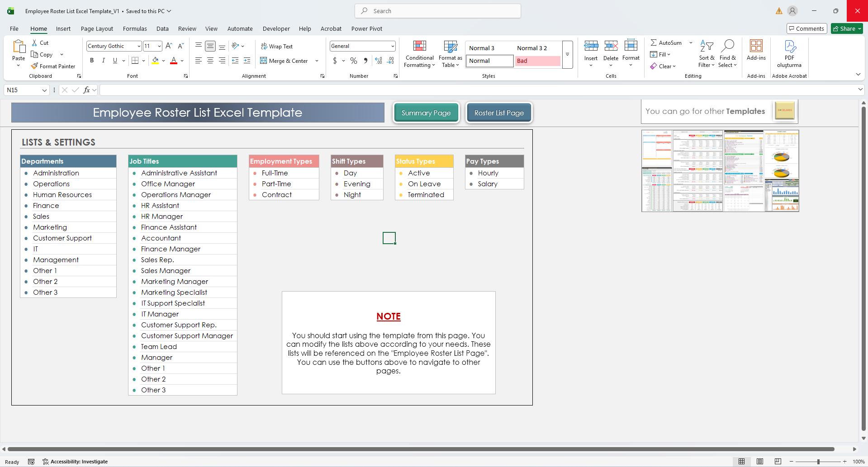Image resolution: width=868 pixels, height=467 pixels.
Task: Switch to the Page Layout tab
Action: [97, 28]
